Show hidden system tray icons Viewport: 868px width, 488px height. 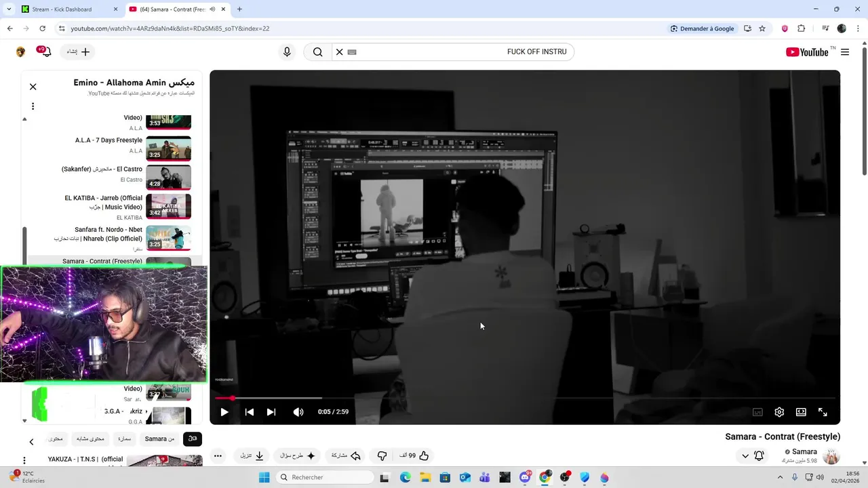point(779,477)
